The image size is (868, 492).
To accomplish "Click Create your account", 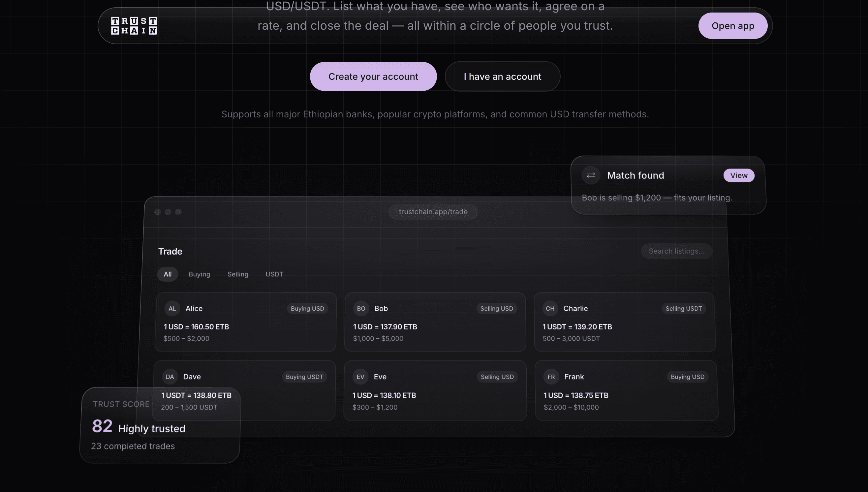I will [x=373, y=77].
